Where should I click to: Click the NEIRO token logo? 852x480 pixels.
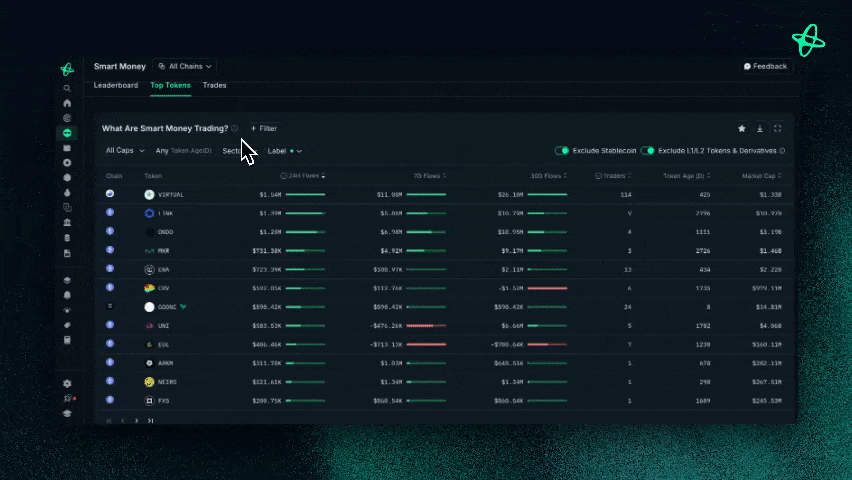[149, 382]
